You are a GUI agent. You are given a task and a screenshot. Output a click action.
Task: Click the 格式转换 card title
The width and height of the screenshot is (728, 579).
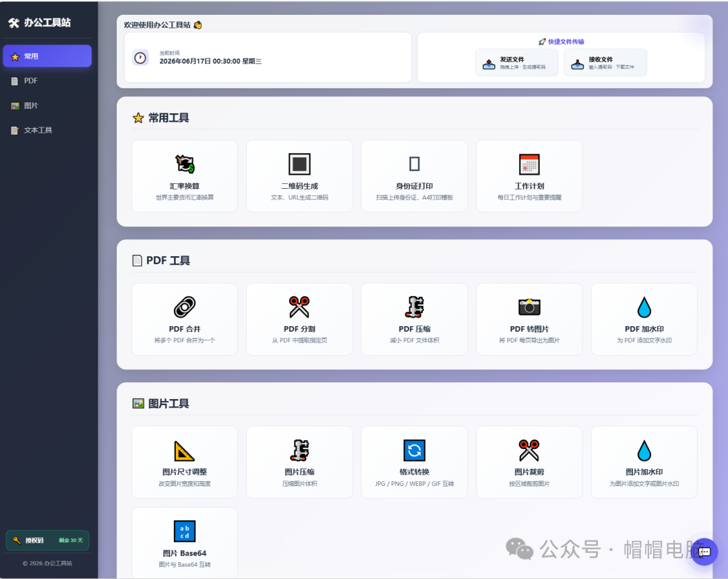(415, 473)
